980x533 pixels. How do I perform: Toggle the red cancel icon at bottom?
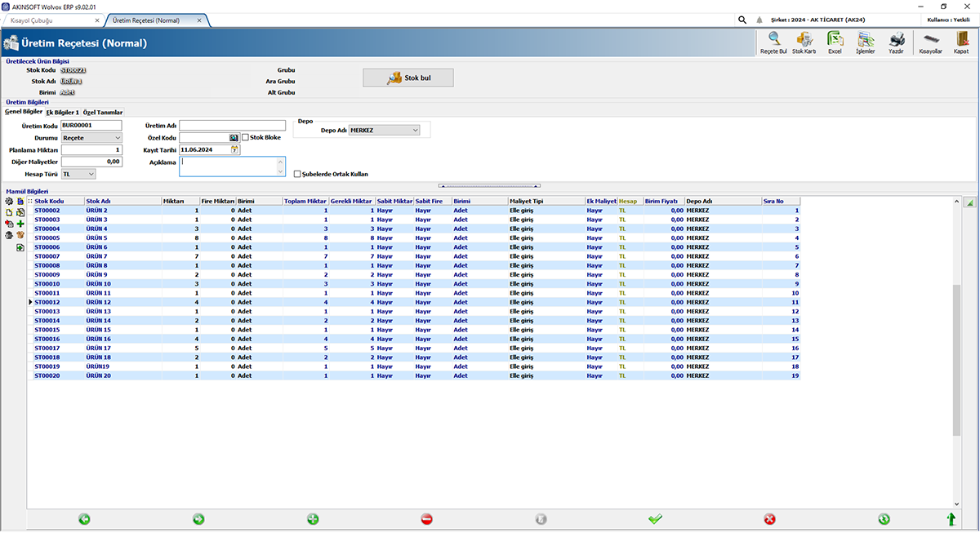coord(769,517)
